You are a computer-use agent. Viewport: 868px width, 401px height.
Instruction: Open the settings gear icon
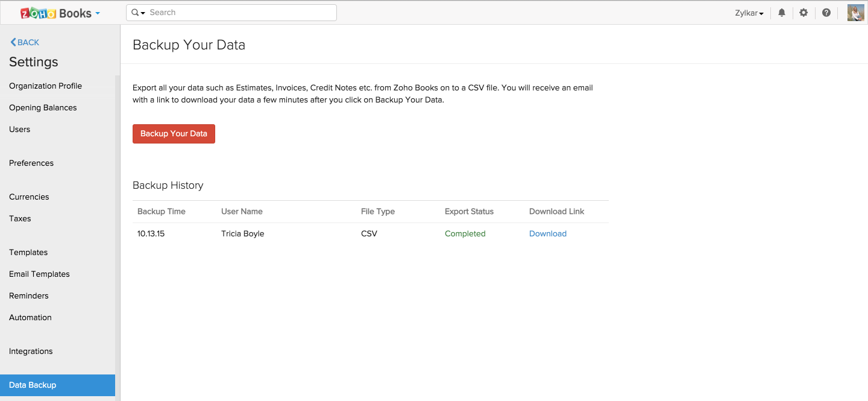pos(804,13)
